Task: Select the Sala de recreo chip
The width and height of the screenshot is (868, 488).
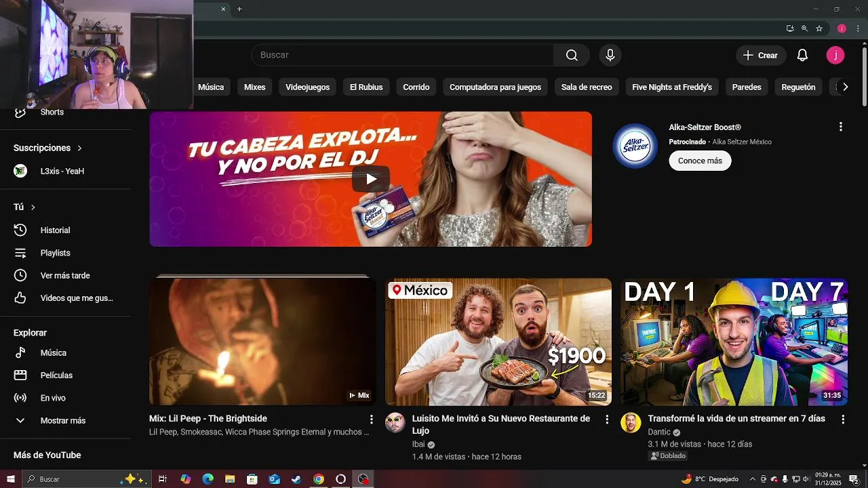Action: click(587, 87)
